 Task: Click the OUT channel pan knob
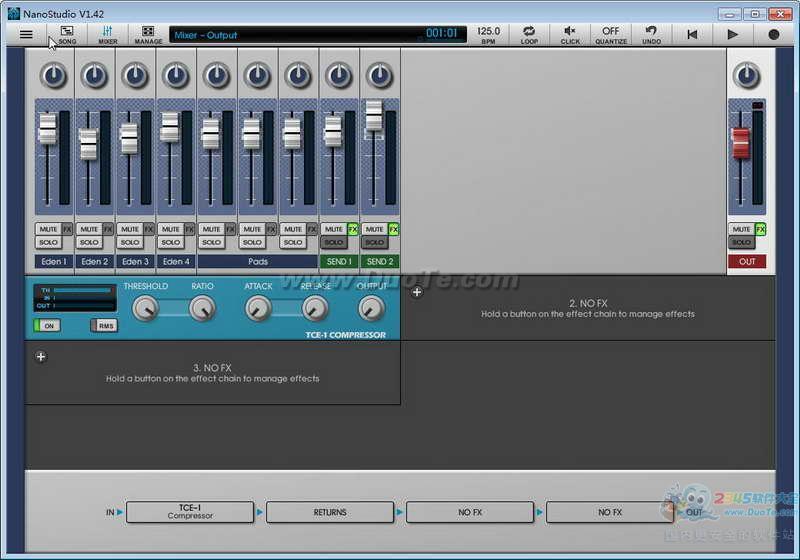click(746, 75)
